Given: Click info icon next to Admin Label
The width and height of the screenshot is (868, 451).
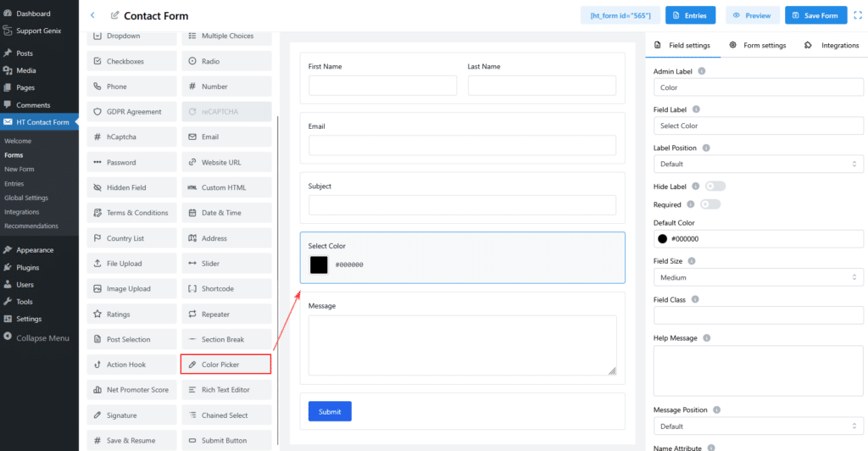Looking at the screenshot, I should 702,71.
